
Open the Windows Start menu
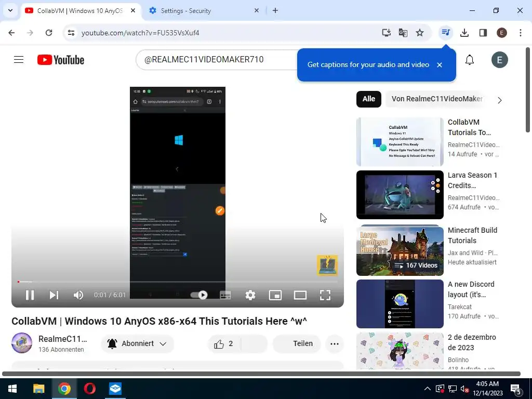click(x=12, y=389)
